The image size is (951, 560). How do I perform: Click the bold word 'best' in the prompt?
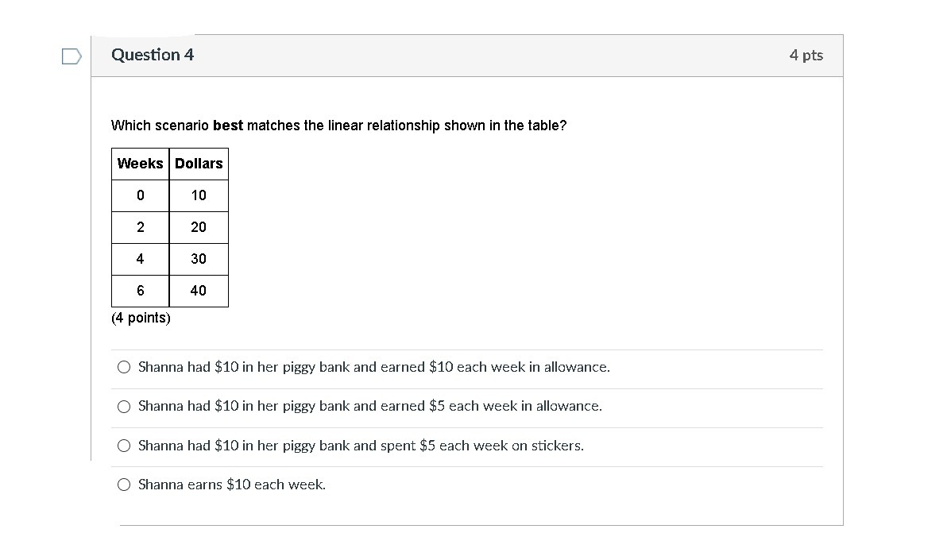click(x=228, y=126)
